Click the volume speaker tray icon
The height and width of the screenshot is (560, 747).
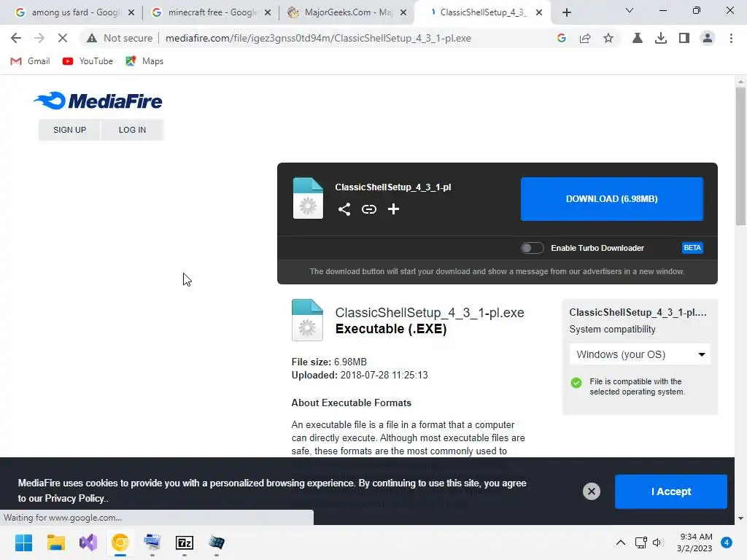tap(658, 542)
